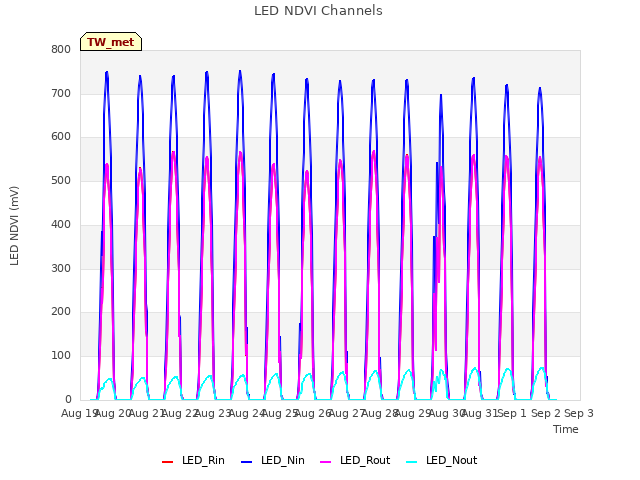Toggle the LED_Rin legend entry

pos(193,461)
